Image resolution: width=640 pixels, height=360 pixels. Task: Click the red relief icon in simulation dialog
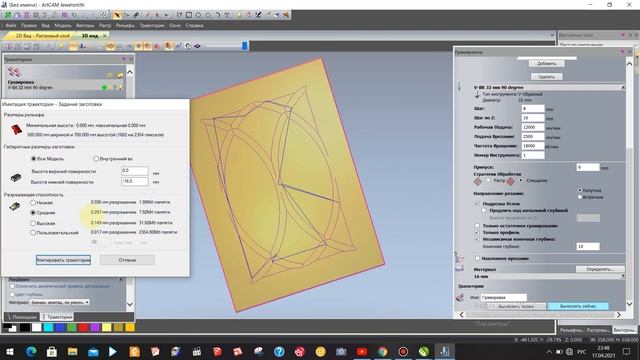point(16,129)
